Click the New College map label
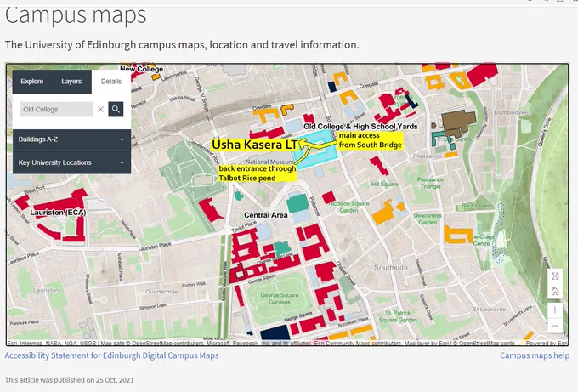Screen dimensions: 578x392 (x=142, y=69)
